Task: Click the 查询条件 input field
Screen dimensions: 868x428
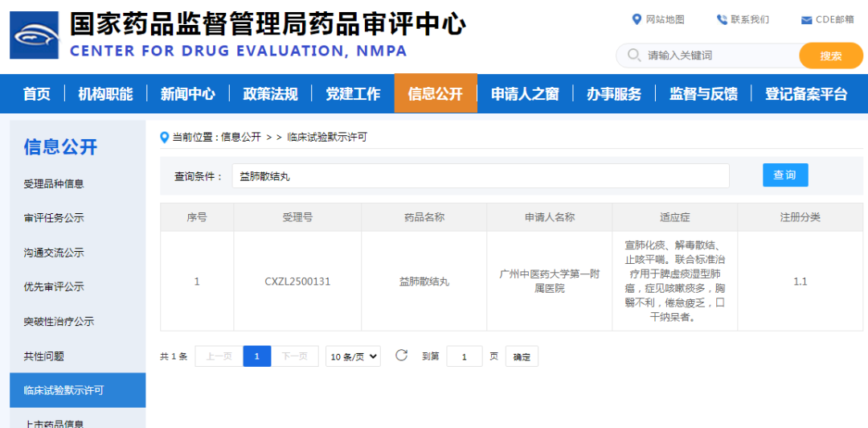Action: point(480,176)
